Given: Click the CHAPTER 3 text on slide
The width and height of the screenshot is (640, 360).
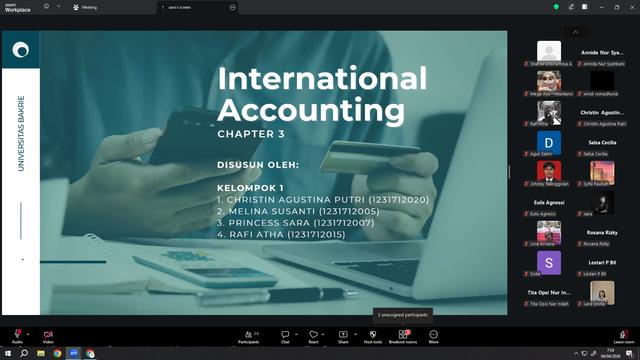Looking at the screenshot, I should (251, 134).
